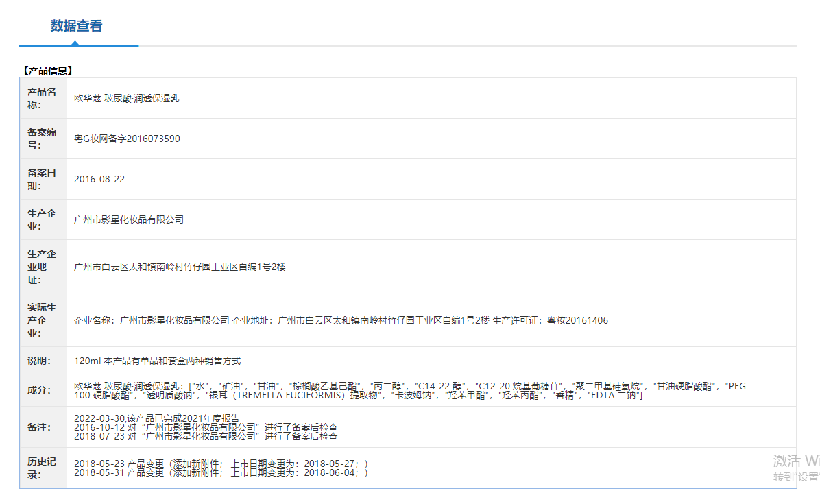
Task: Open the 数据查看 tab
Action: (x=76, y=26)
